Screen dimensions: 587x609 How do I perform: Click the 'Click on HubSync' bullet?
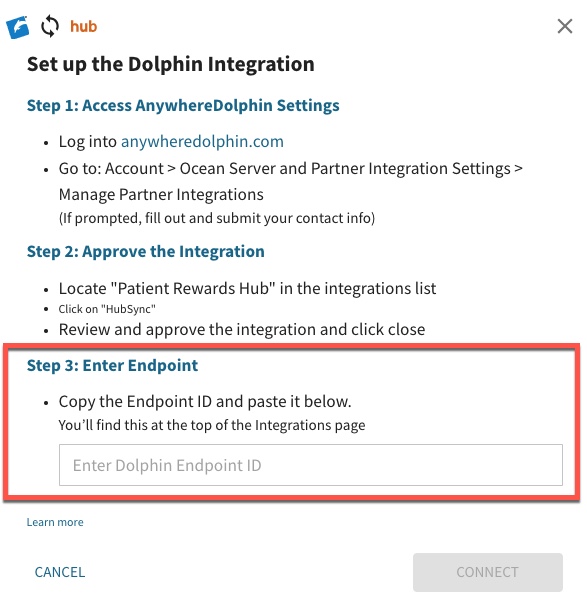coord(107,309)
